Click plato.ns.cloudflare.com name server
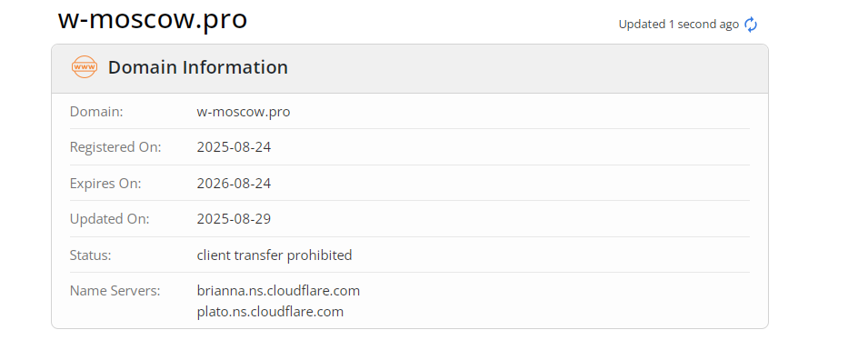Viewport: 868px width, 340px height. click(x=270, y=312)
